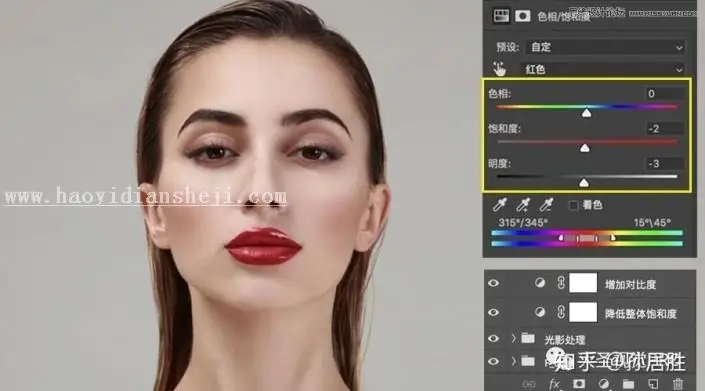The width and height of the screenshot is (705, 391).
Task: Add layer mask from the bottom bar
Action: coord(579,384)
